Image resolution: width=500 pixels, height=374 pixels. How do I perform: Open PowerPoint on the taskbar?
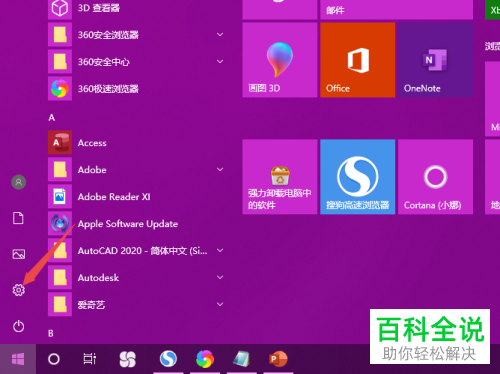[278, 359]
